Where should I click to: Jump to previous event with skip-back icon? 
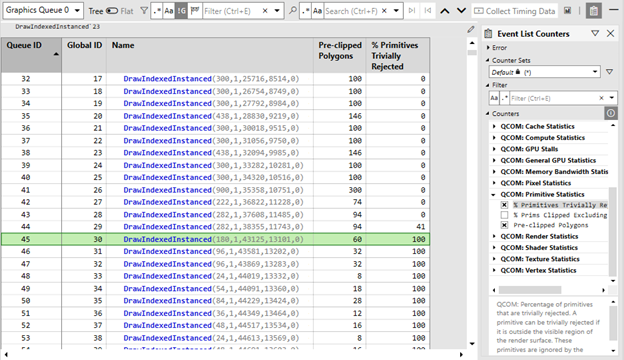pyautogui.click(x=427, y=11)
